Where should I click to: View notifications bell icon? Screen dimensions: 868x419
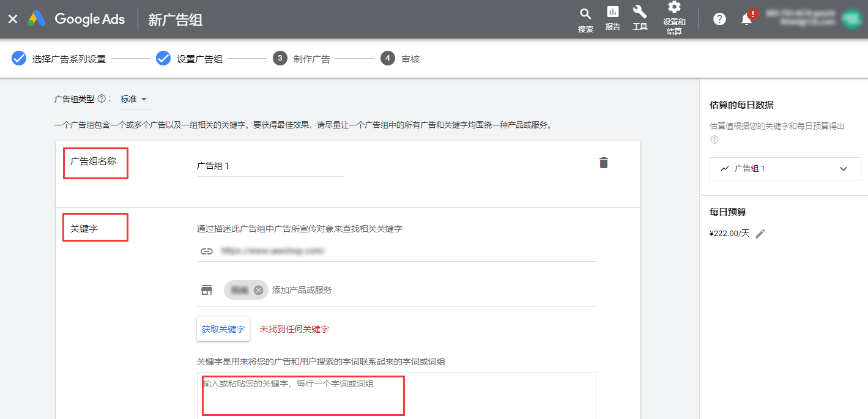[x=746, y=19]
